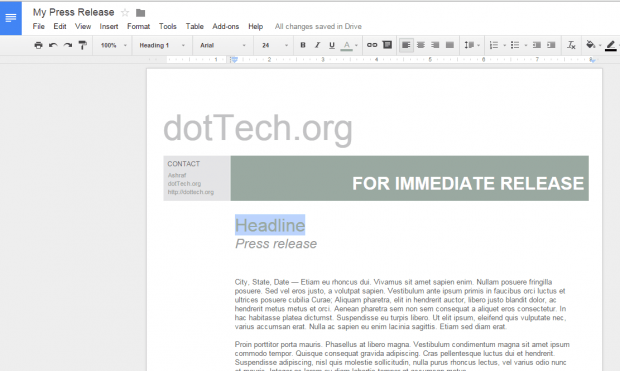
Task: Click paragraph starting City, State, Date
Action: [x=400, y=304]
